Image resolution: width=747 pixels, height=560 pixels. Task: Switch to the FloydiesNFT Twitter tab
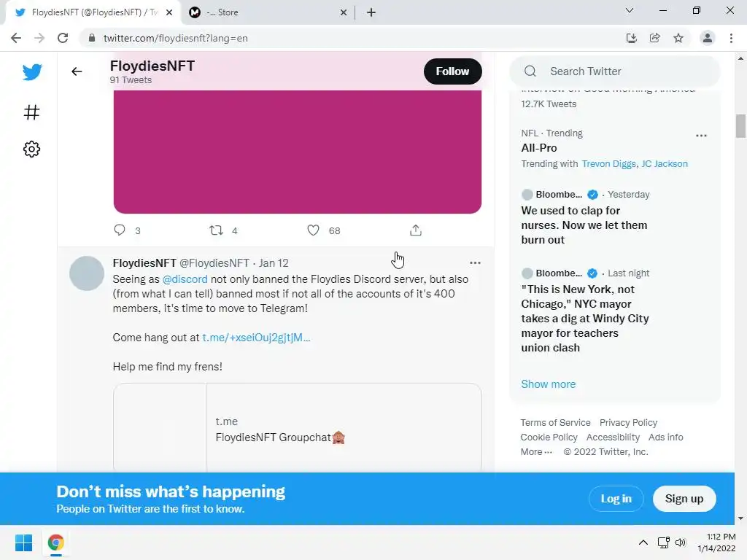click(93, 12)
